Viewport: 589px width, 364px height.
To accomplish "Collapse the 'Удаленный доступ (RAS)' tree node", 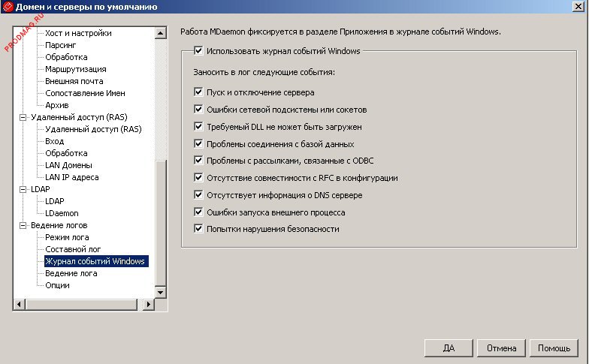I will click(23, 117).
